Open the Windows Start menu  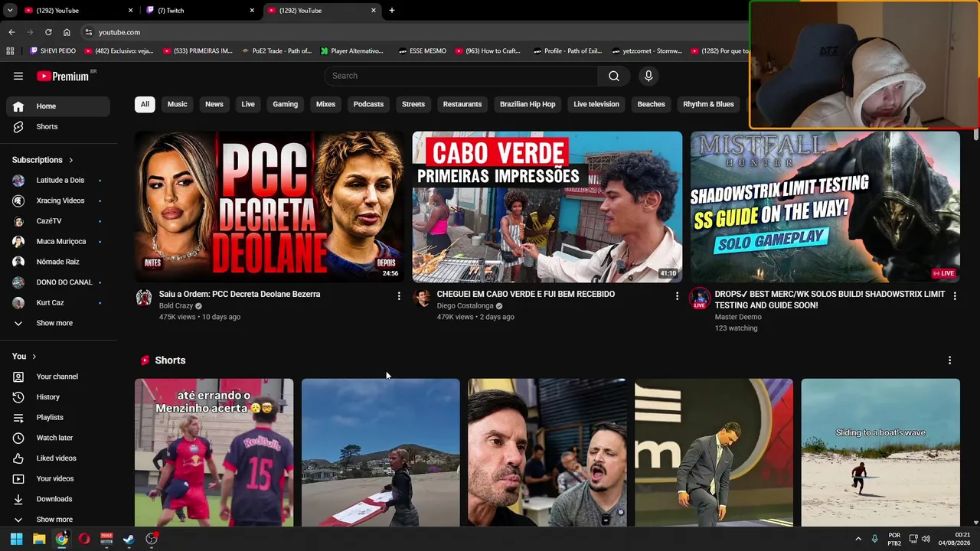coord(16,539)
